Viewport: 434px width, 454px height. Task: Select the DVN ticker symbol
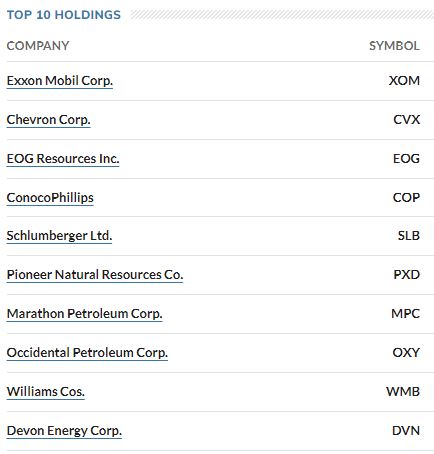point(406,431)
